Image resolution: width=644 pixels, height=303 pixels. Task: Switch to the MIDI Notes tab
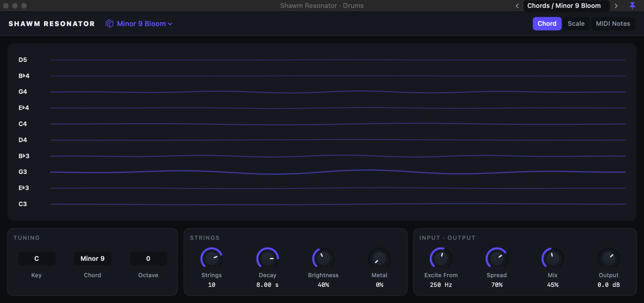click(x=613, y=24)
